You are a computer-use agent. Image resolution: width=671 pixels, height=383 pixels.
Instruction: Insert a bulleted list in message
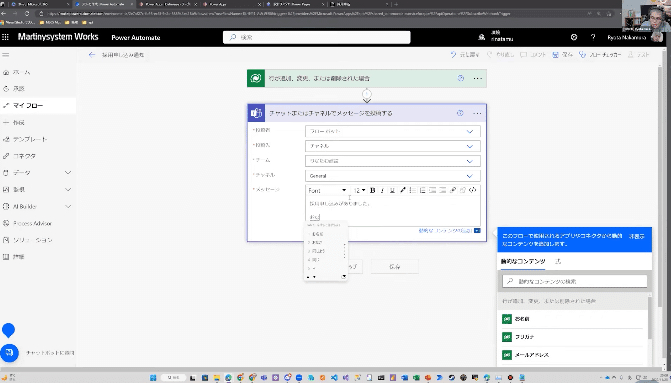pos(413,190)
